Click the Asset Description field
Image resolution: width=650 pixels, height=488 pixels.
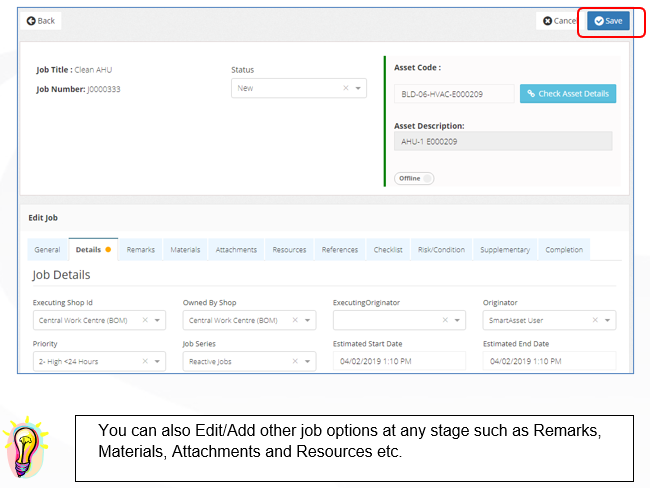[503, 141]
